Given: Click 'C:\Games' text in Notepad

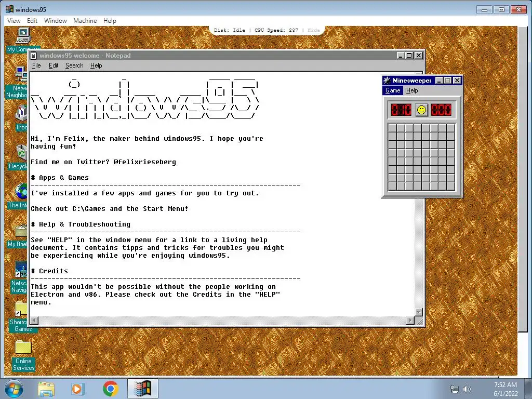Looking at the screenshot, I should (89, 209).
